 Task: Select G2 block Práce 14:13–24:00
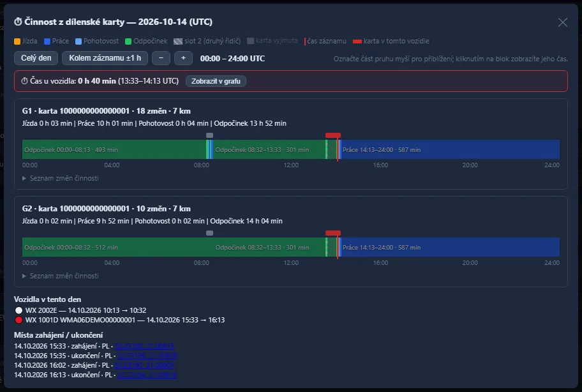(x=451, y=247)
